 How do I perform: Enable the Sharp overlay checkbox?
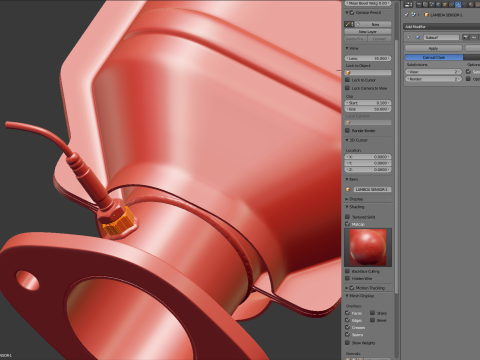372,313
